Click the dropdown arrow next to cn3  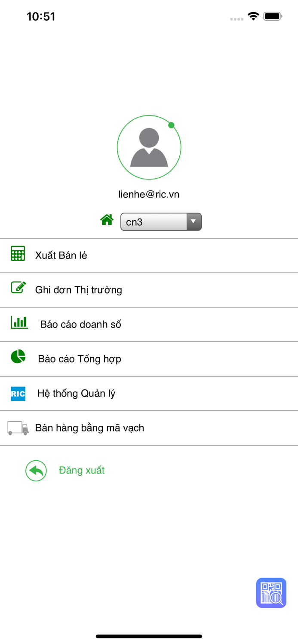[194, 222]
